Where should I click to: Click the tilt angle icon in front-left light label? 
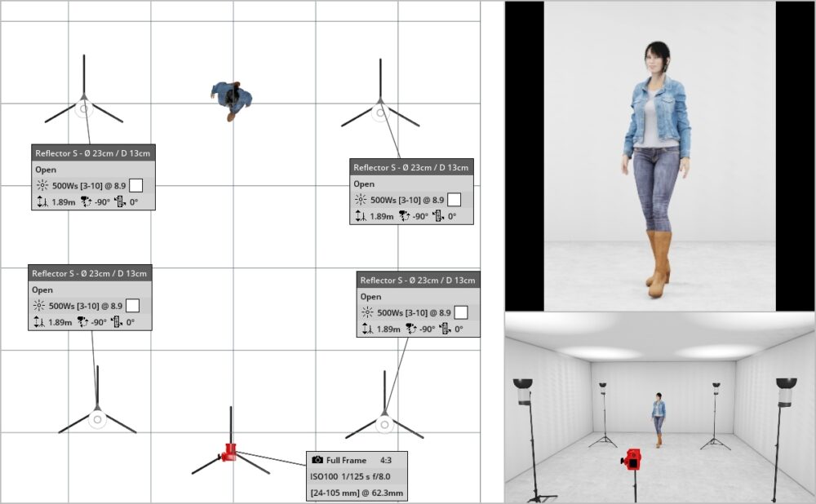click(x=82, y=323)
